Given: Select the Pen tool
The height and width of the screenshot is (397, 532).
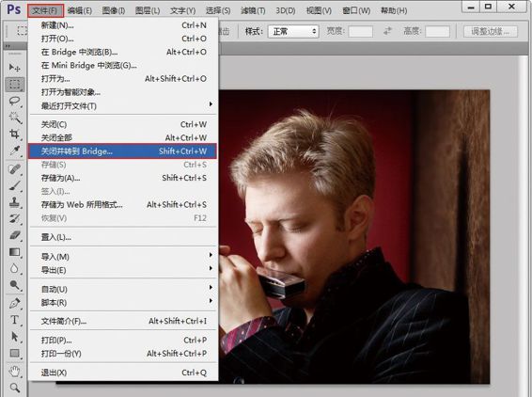Looking at the screenshot, I should pos(14,303).
